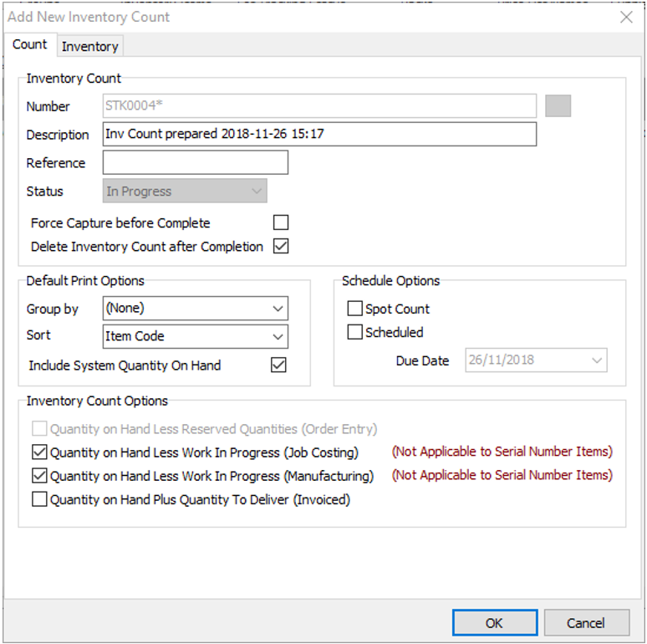Check the Scheduled option
Image resolution: width=647 pixels, height=644 pixels.
click(x=355, y=332)
